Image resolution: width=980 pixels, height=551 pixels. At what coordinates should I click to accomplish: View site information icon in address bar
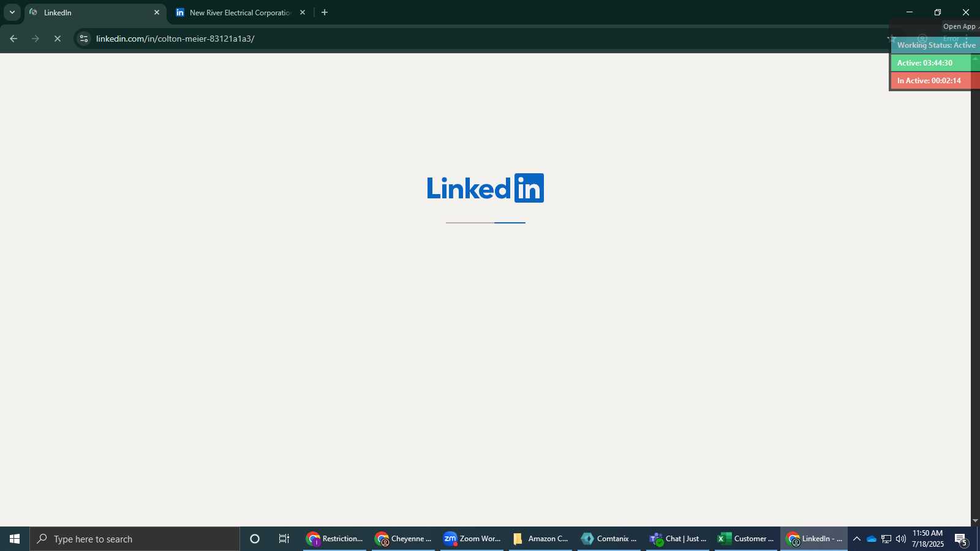84,39
